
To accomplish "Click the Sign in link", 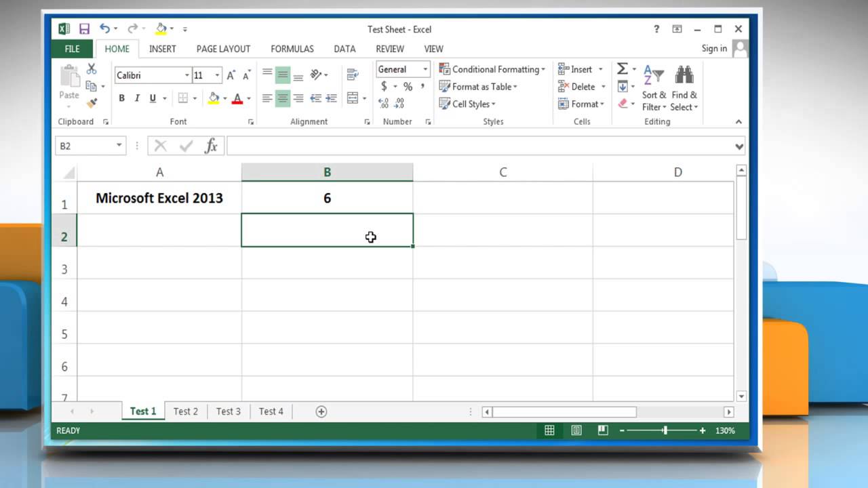I will 714,48.
